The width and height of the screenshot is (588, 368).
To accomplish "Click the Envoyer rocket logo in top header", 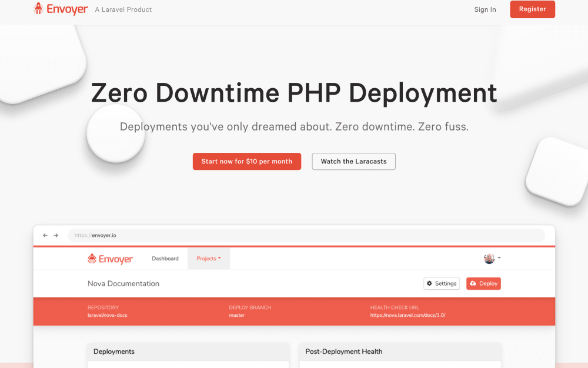I will [39, 9].
